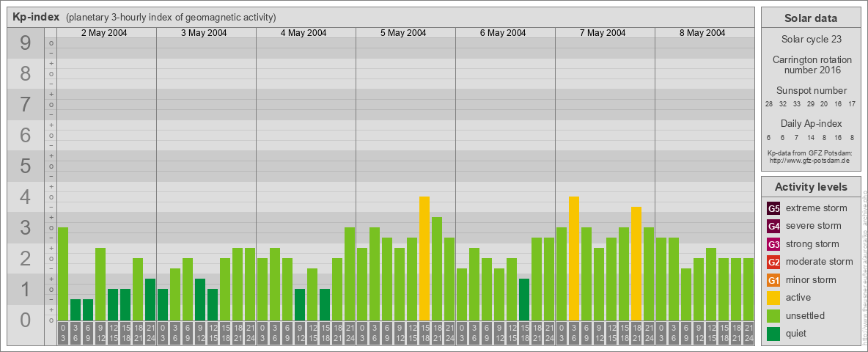Select the G2 moderate storm legend swatch
Screen dimensions: 868x352
773,262
